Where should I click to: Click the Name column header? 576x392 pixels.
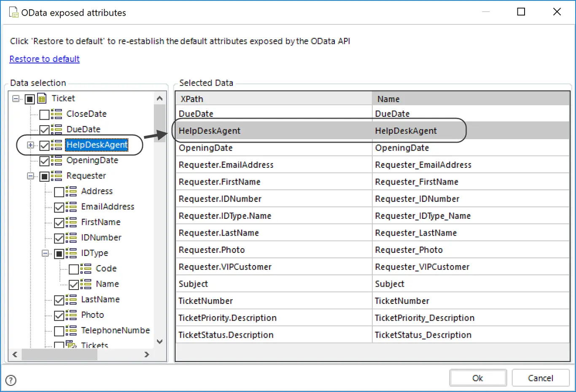click(x=471, y=99)
